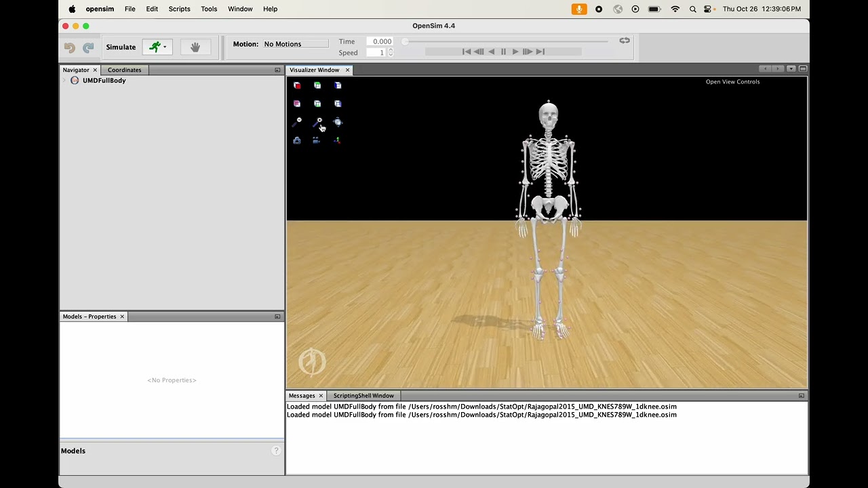The height and width of the screenshot is (488, 868).
Task: Click the blue-side cube view icon
Action: (x=338, y=85)
